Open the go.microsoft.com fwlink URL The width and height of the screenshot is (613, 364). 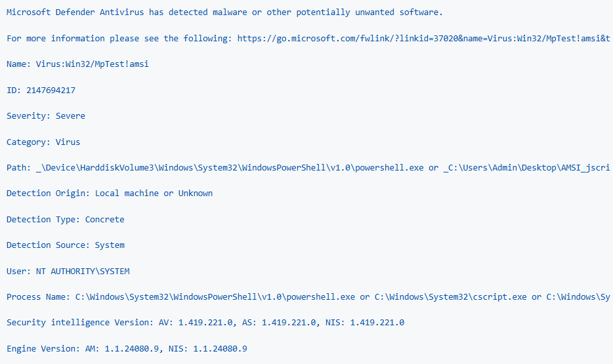point(423,38)
